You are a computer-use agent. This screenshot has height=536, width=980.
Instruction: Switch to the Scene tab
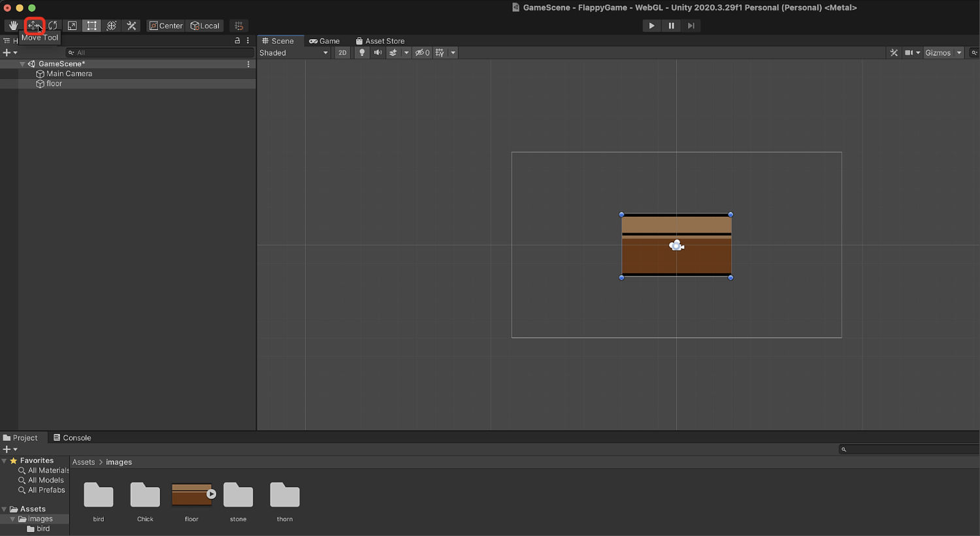[278, 40]
